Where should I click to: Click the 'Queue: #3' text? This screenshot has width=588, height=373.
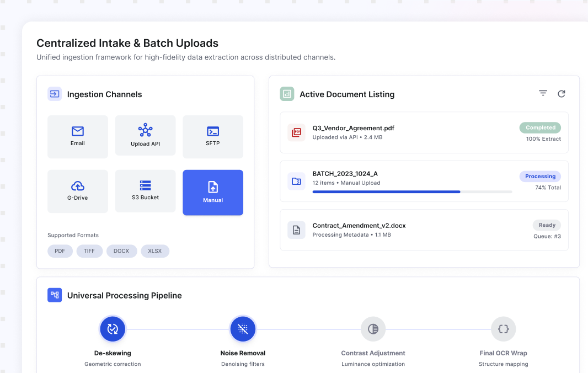point(547,236)
